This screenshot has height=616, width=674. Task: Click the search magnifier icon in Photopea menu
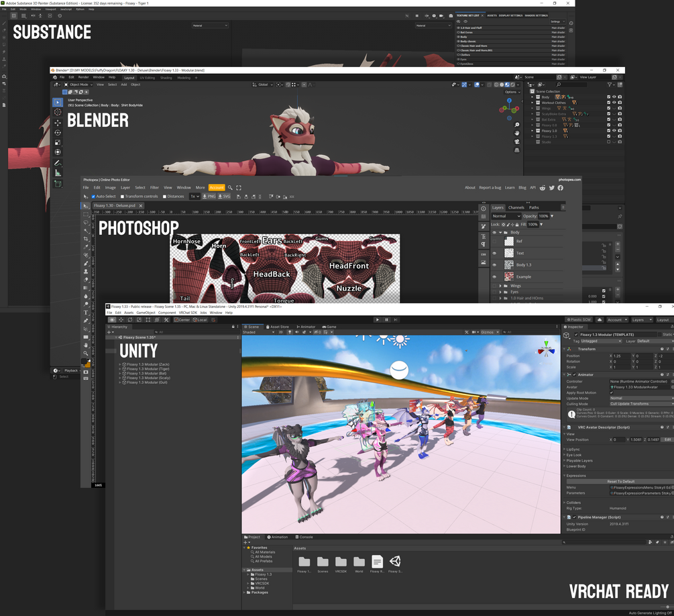tap(231, 188)
